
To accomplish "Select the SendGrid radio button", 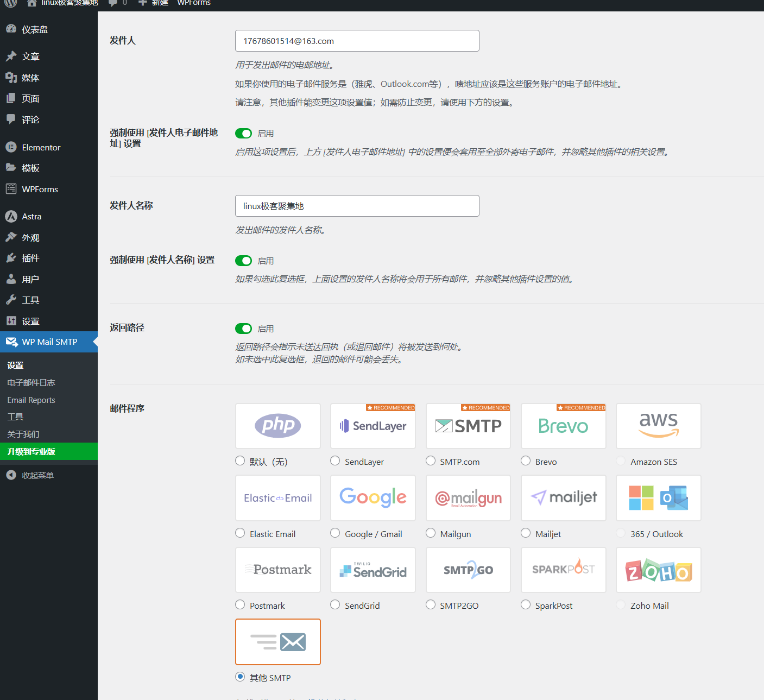I will click(x=335, y=604).
